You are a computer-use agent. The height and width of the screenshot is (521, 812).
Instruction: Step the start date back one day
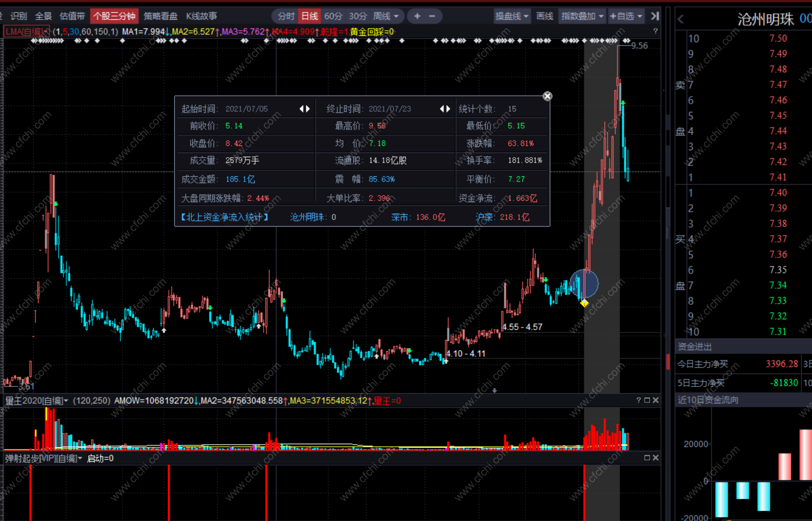[302, 109]
